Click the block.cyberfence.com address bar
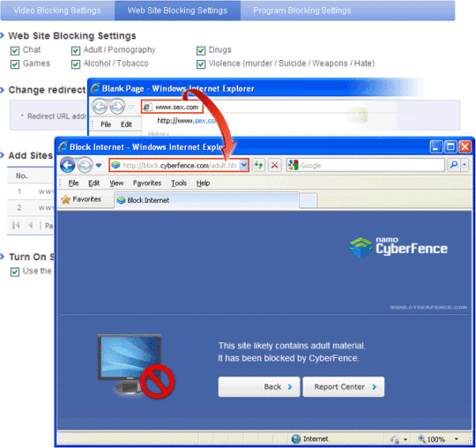Viewport: 476px width, 448px height. [x=179, y=165]
